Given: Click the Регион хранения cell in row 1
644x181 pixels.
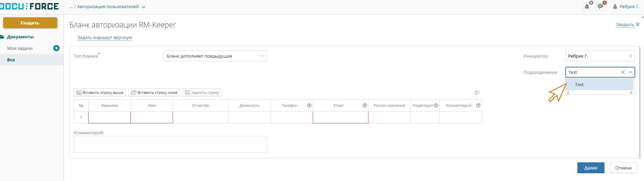Looking at the screenshot, I should [389, 117].
